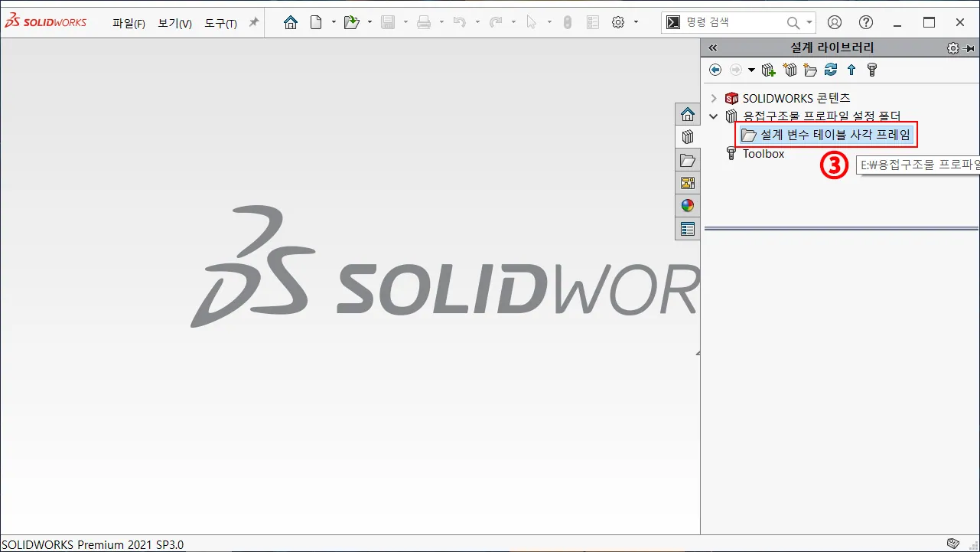Pin the menu bar with the pushpin icon

coord(254,22)
